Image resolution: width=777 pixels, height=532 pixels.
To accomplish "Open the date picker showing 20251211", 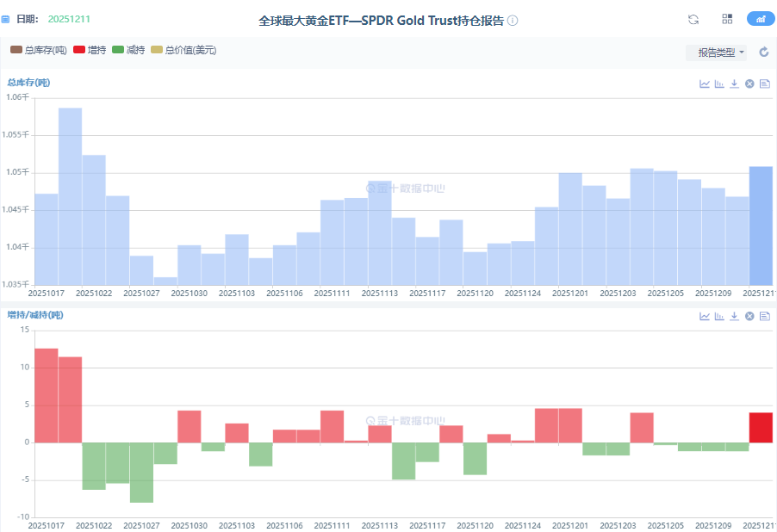I will pos(69,19).
